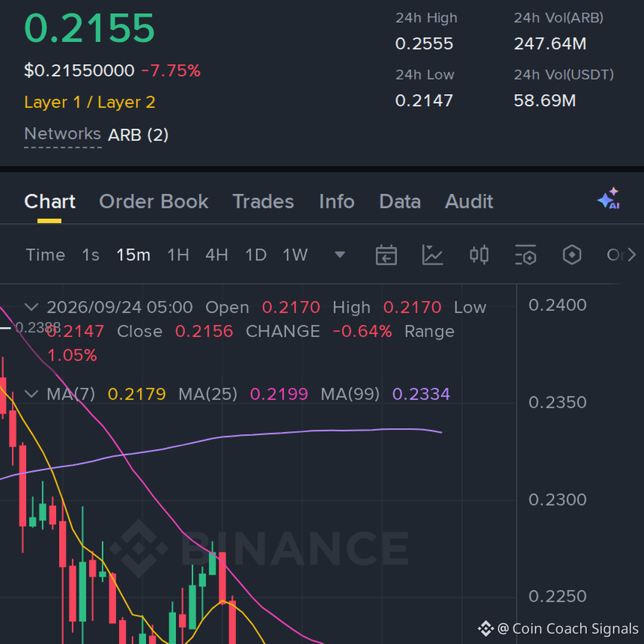Open the Trades tab
Viewport: 644px width, 644px height.
tap(264, 202)
